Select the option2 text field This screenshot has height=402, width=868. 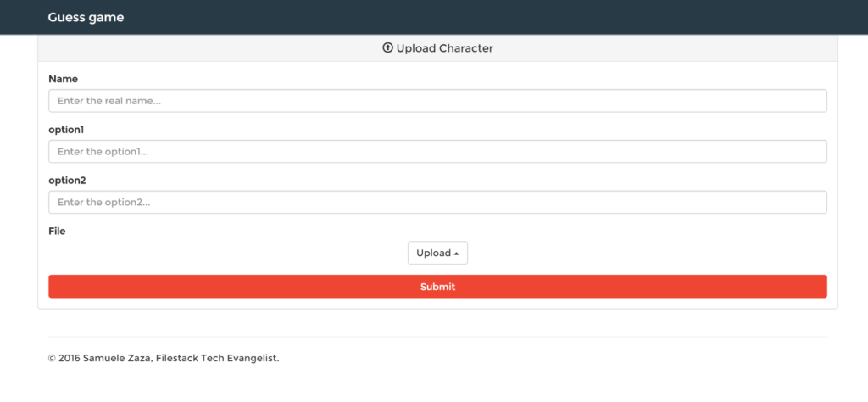(437, 203)
